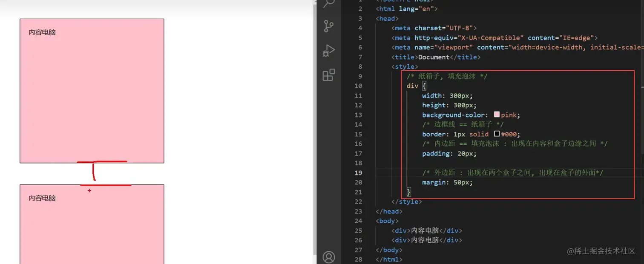This screenshot has width=644, height=264.
Task: Click the opening <style> tag
Action: point(405,66)
